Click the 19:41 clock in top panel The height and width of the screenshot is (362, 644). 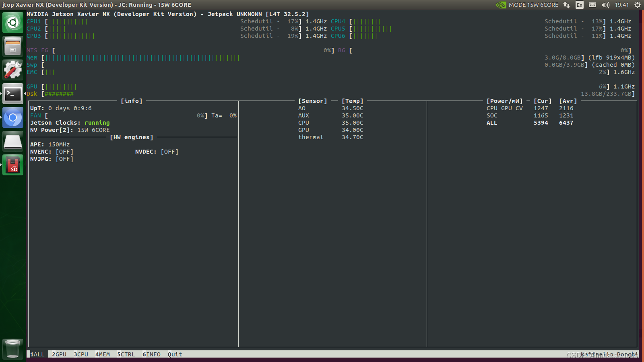tap(622, 5)
